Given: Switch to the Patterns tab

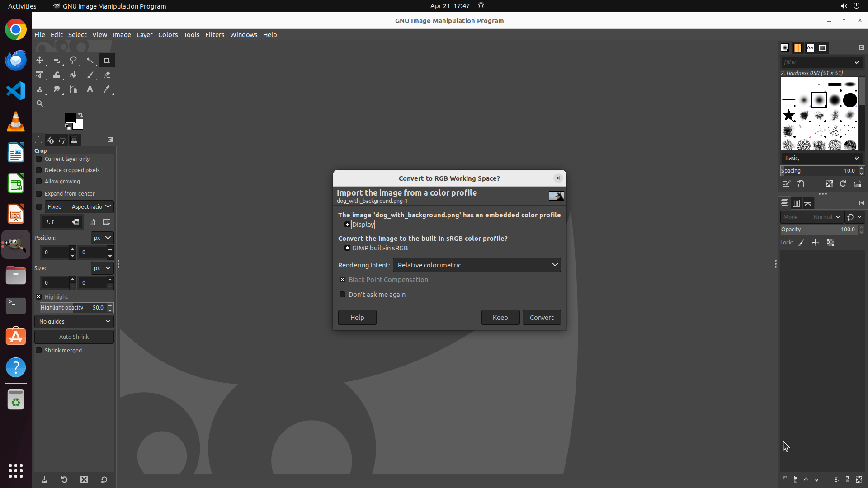Looking at the screenshot, I should (797, 47).
